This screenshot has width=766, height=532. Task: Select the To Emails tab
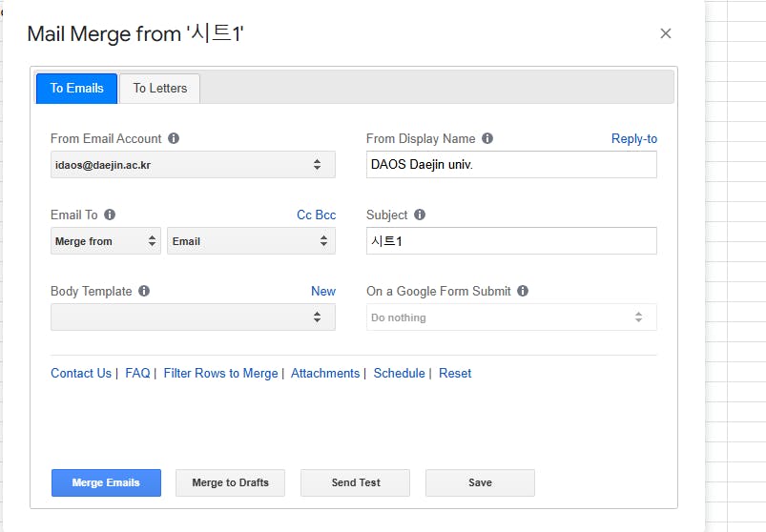pyautogui.click(x=77, y=88)
